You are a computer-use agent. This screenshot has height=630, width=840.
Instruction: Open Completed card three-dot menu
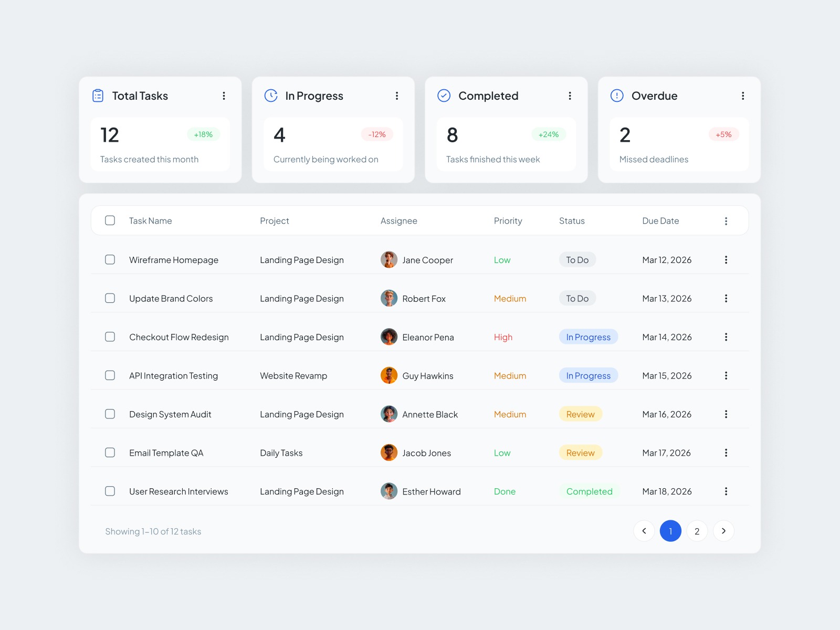pyautogui.click(x=570, y=96)
